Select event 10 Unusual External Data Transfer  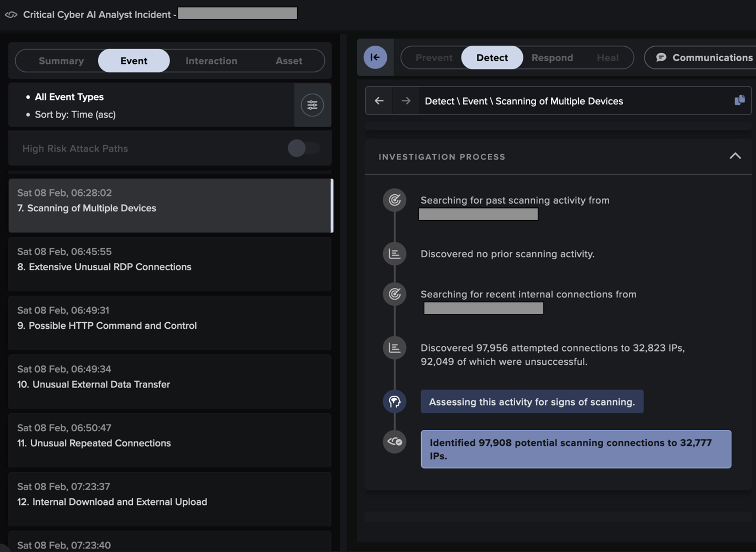tap(170, 381)
